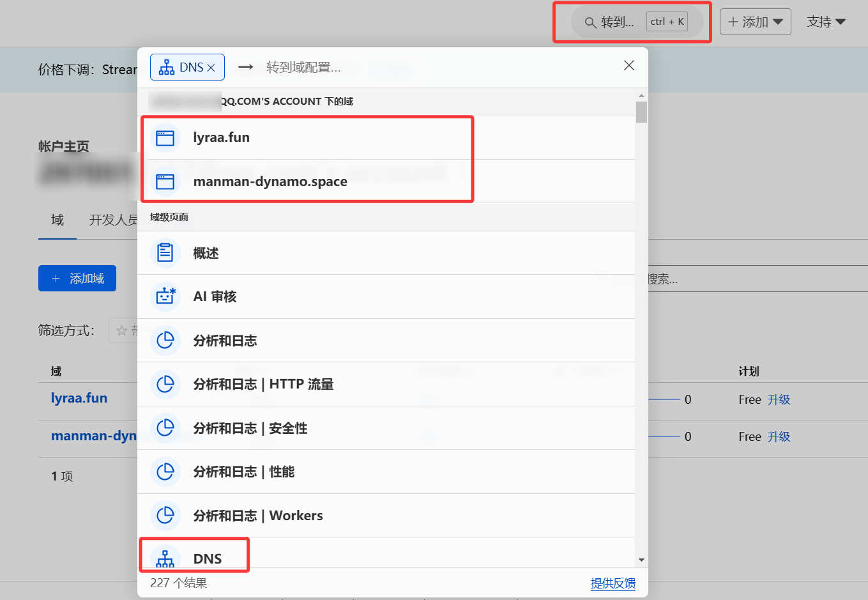868x600 pixels.
Task: Click the Workers analytics pie icon
Action: pos(165,515)
